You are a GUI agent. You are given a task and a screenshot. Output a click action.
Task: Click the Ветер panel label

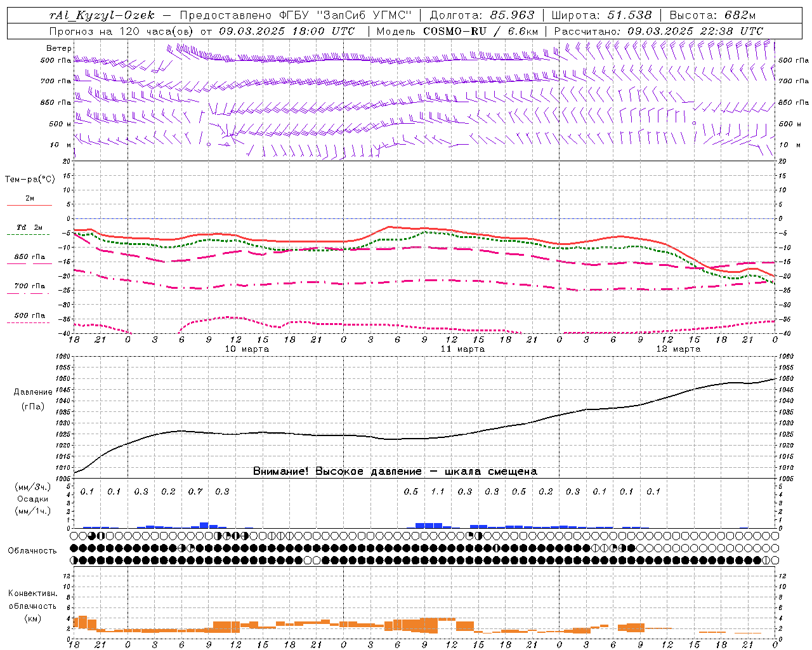(59, 48)
